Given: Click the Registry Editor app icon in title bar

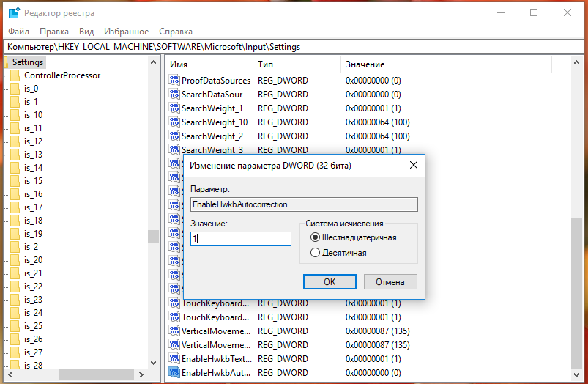Looking at the screenshot, I should click(14, 12).
